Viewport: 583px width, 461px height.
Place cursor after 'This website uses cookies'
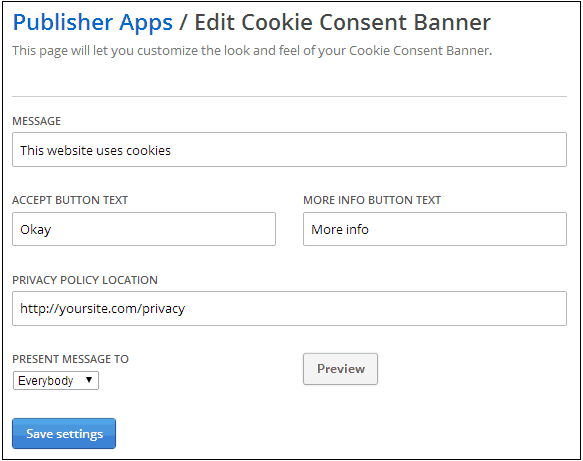click(171, 151)
